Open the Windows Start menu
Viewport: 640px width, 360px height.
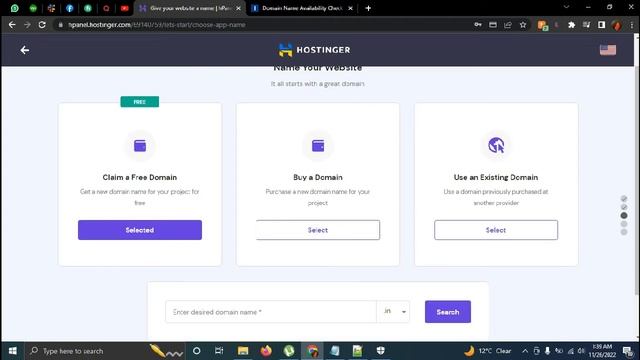coord(13,351)
